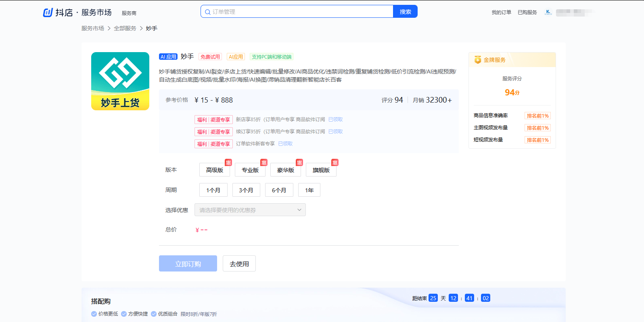Click the search magnifier icon
The width and height of the screenshot is (644, 322).
(207, 12)
